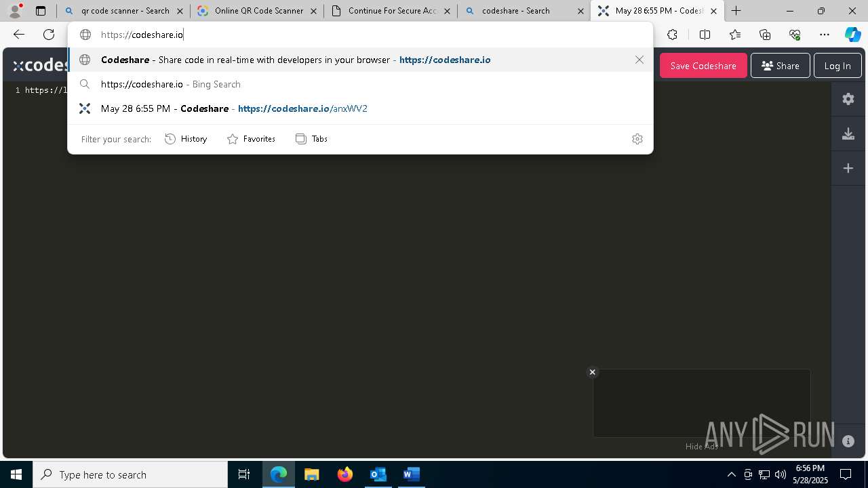
Task: Open Task View on taskbar
Action: pos(244,474)
